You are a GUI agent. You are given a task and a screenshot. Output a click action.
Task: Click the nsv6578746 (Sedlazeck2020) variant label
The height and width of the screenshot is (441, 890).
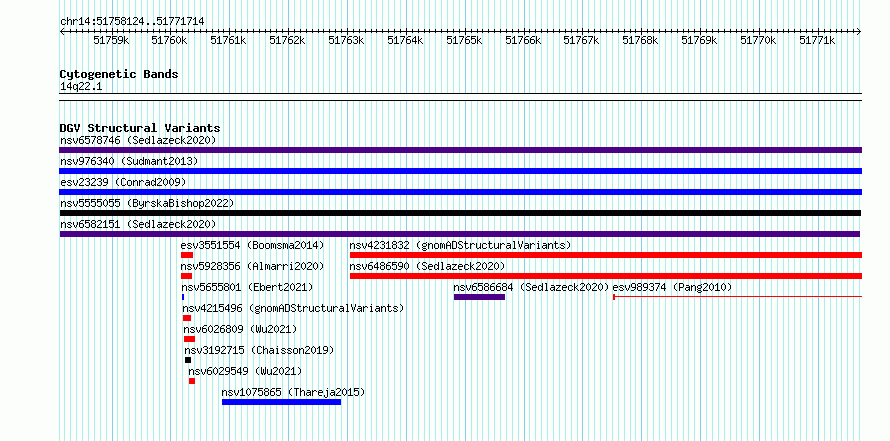point(138,140)
